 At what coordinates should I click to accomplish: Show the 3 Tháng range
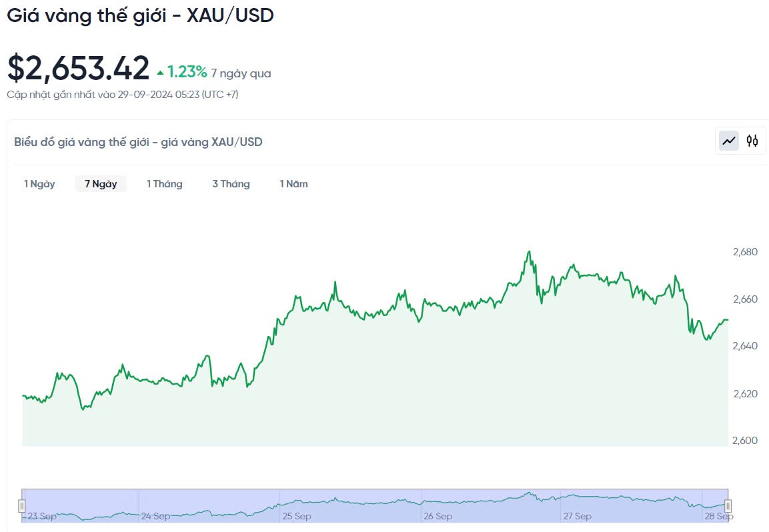coord(231,184)
